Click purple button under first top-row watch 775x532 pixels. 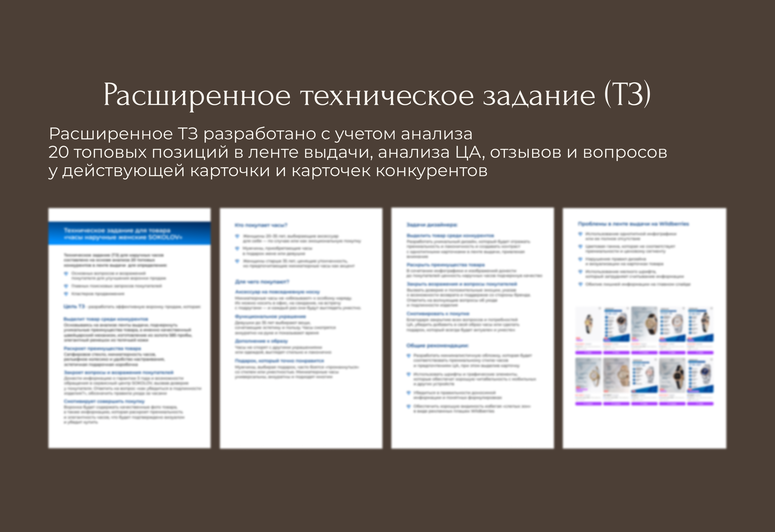click(x=588, y=352)
